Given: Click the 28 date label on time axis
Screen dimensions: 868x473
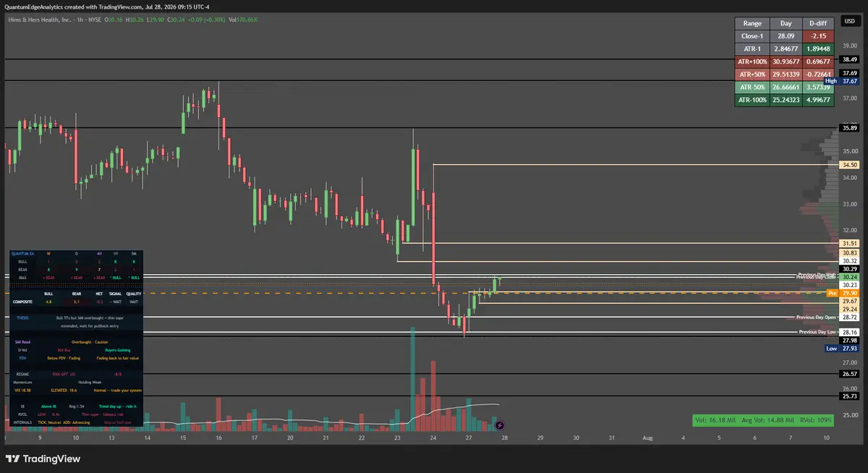Looking at the screenshot, I should click(505, 438).
